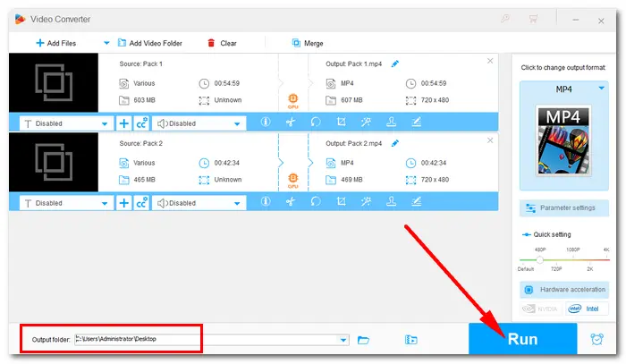Merge the videos
Screen dimensions: 626x364
coord(308,43)
